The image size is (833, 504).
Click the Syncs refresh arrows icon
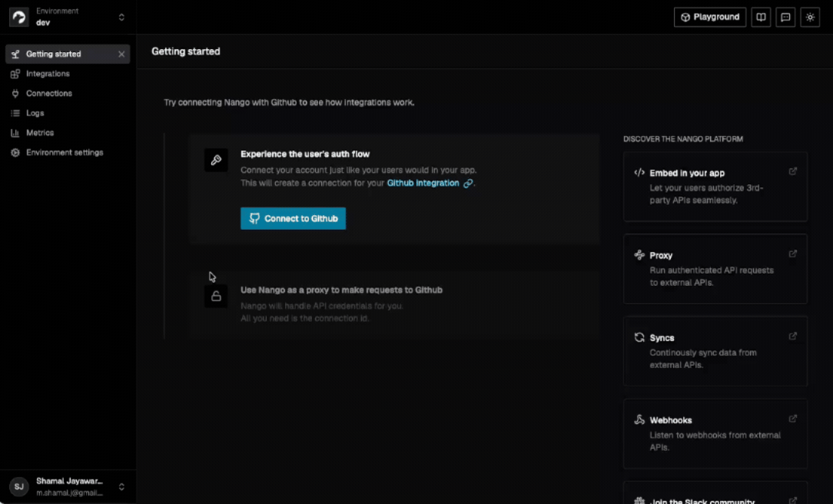pos(639,337)
